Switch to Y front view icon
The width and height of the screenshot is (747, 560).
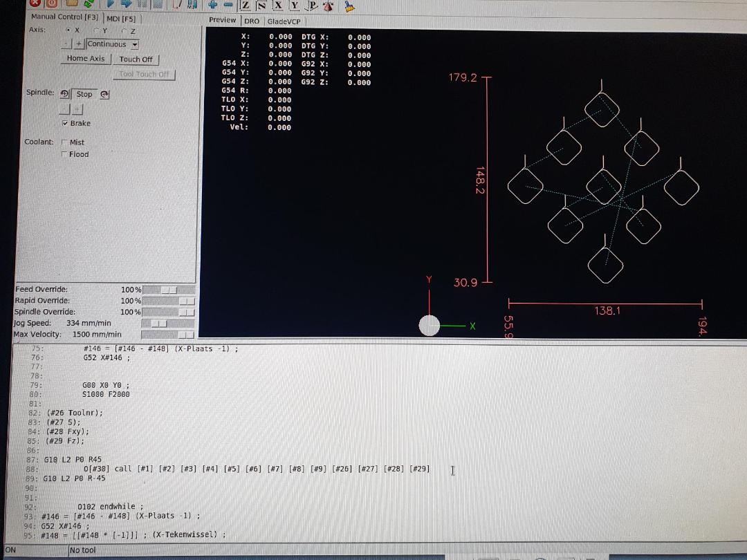pyautogui.click(x=295, y=6)
